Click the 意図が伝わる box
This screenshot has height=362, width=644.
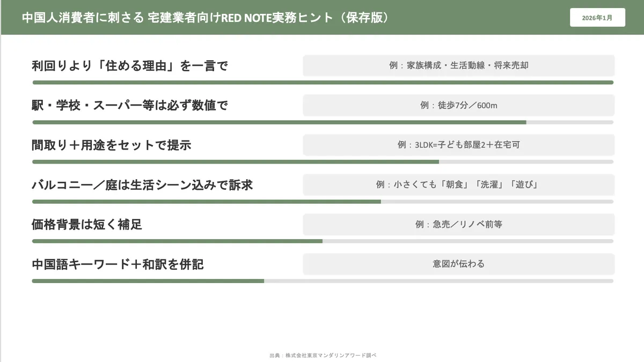(x=458, y=264)
